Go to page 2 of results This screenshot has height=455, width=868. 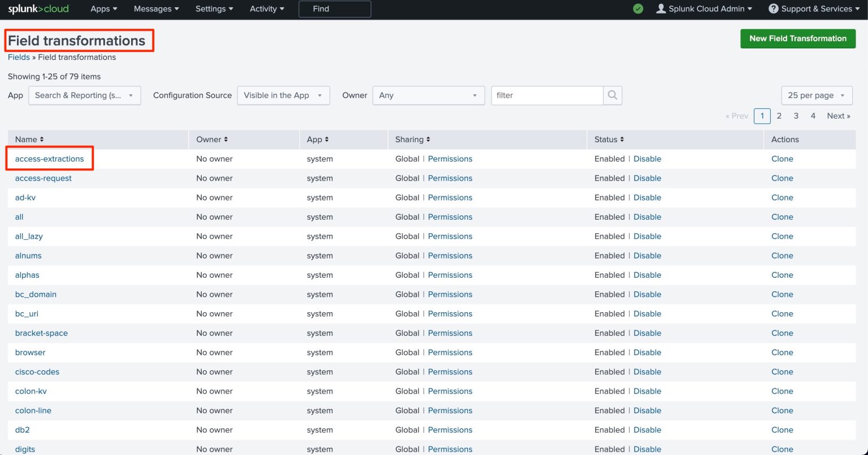[779, 116]
